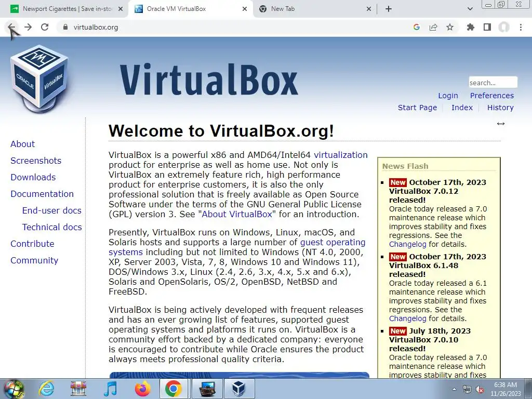The width and height of the screenshot is (532, 399).
Task: Follow the virtualization link
Action: [x=341, y=155]
